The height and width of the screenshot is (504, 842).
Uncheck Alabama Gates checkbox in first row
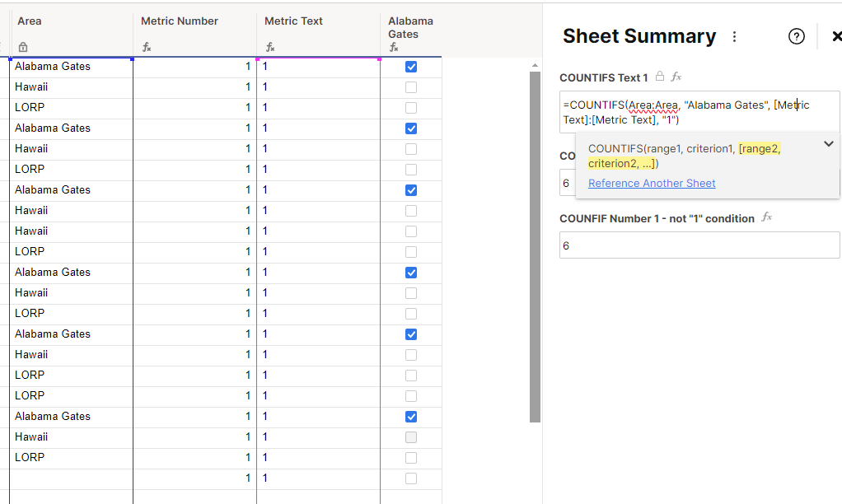pos(411,67)
